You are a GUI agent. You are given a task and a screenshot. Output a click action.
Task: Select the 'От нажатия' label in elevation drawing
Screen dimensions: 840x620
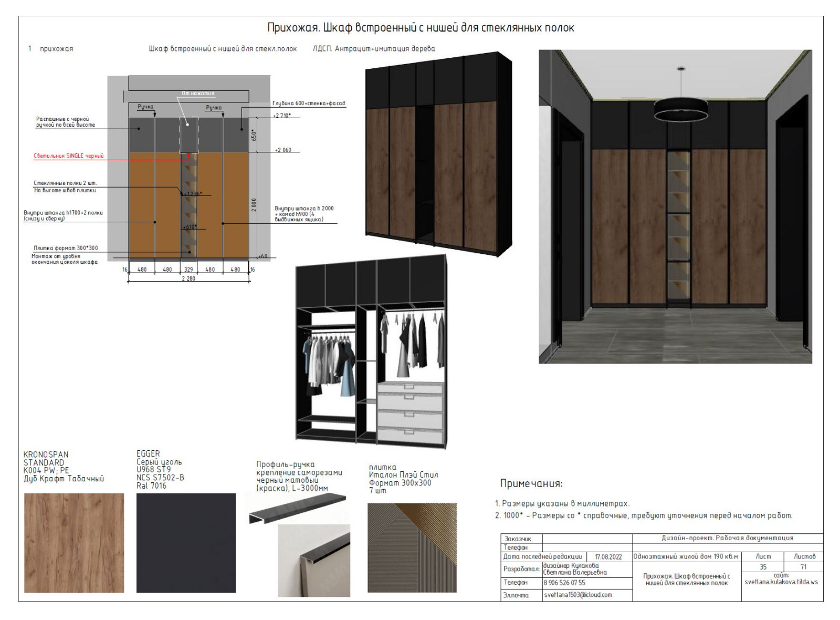click(198, 94)
